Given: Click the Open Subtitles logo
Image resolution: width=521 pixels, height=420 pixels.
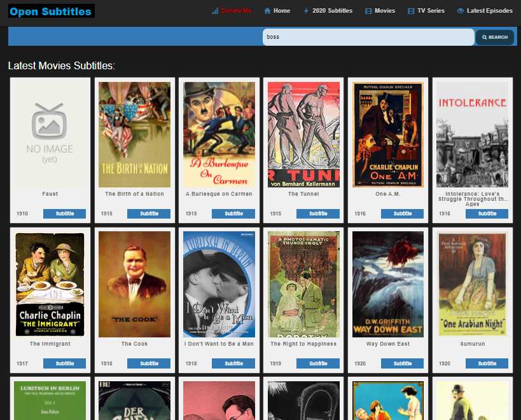Looking at the screenshot, I should [52, 11].
